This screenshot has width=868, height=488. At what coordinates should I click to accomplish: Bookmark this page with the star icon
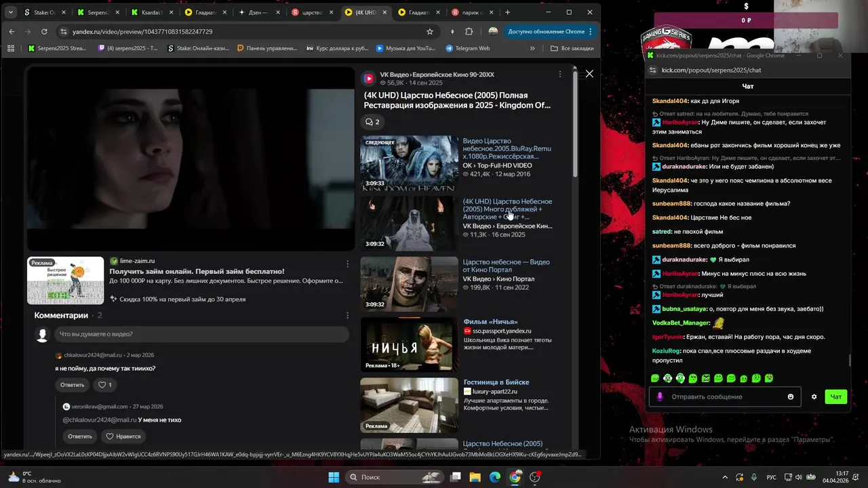(429, 31)
